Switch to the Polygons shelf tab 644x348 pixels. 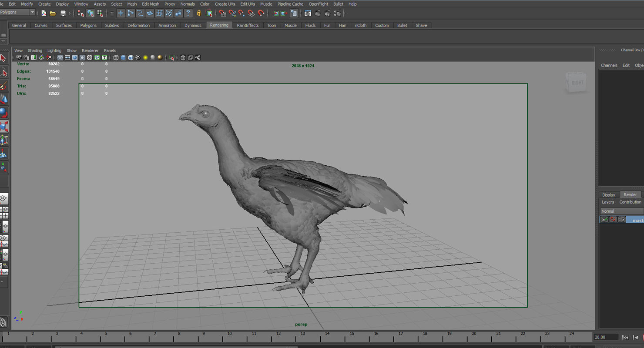click(x=88, y=25)
